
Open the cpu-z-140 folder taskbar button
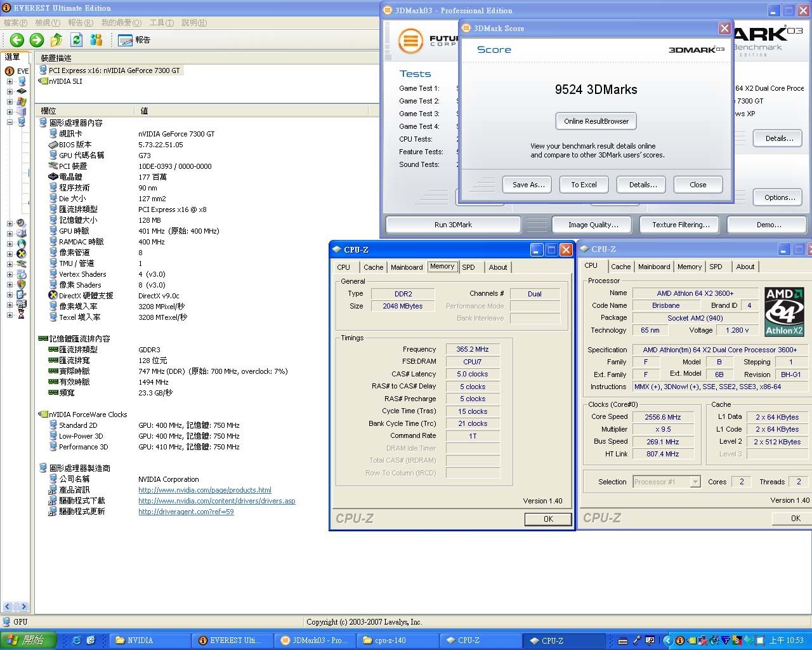pos(398,640)
